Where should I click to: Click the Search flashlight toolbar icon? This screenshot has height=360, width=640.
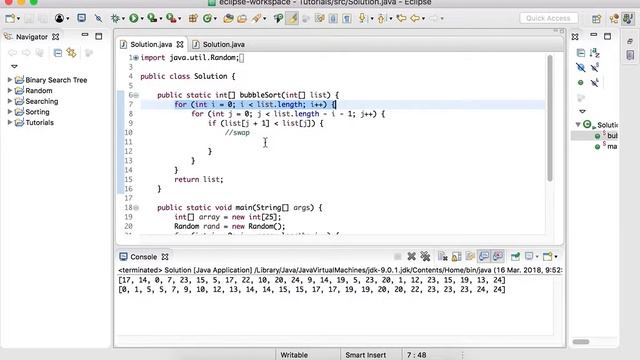pyautogui.click(x=256, y=18)
